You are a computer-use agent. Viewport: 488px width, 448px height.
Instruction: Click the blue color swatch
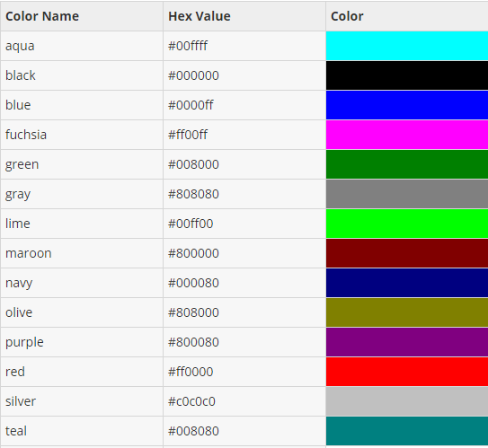click(407, 105)
